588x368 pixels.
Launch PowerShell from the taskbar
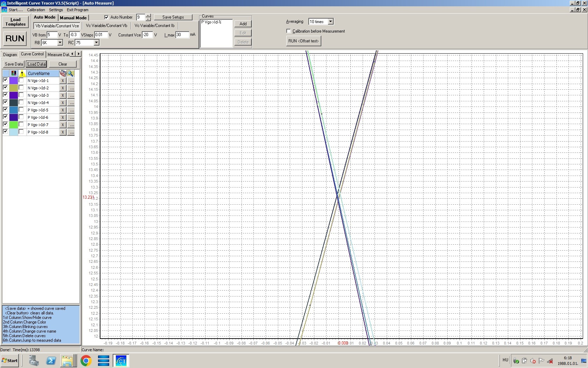point(51,360)
